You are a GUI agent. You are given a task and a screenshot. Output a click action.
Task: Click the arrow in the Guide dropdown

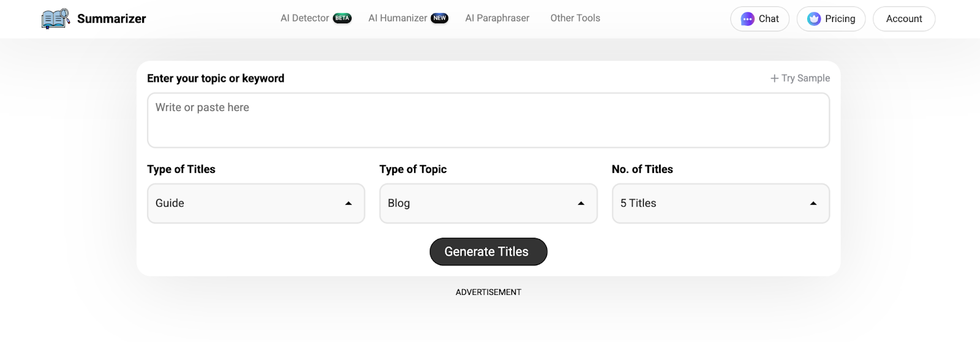click(349, 203)
